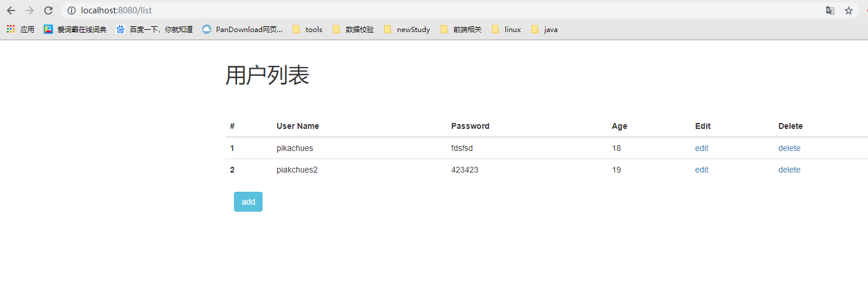Select the password cell 423423
Image resolution: width=868 pixels, height=281 pixels.
point(465,170)
